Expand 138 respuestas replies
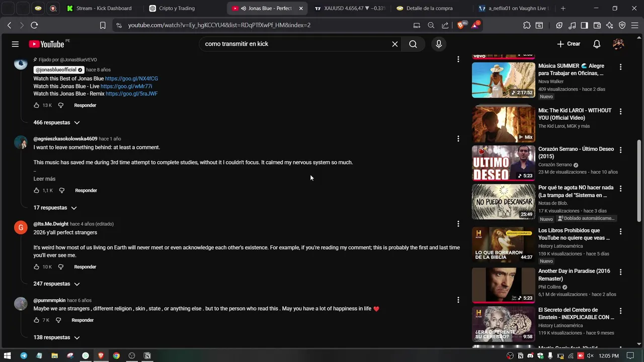The image size is (644, 362). (x=57, y=337)
